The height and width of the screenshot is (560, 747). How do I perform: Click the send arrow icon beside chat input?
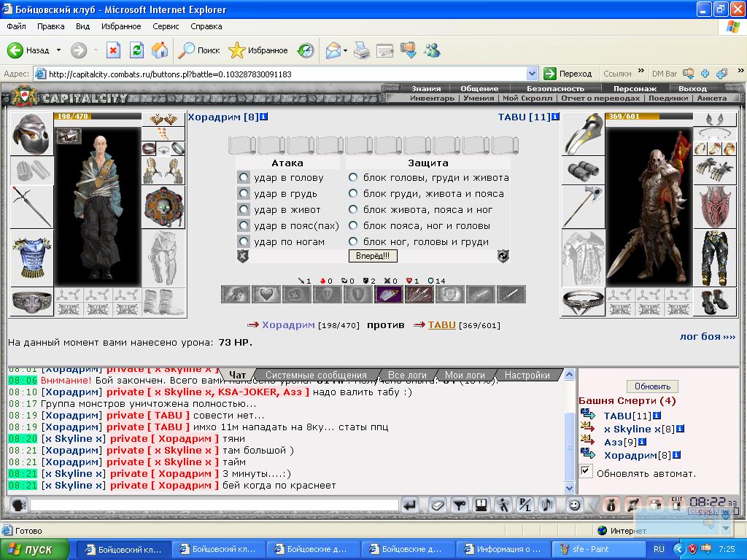click(x=410, y=505)
